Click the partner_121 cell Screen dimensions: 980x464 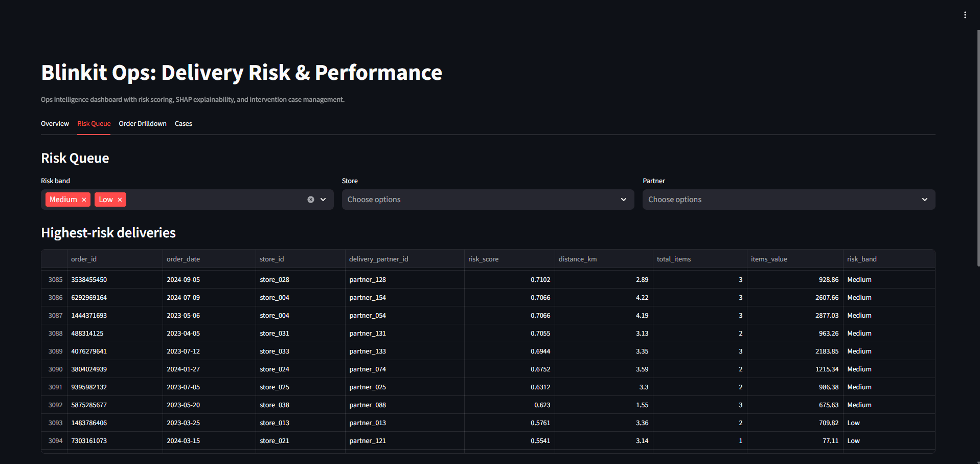(405, 441)
